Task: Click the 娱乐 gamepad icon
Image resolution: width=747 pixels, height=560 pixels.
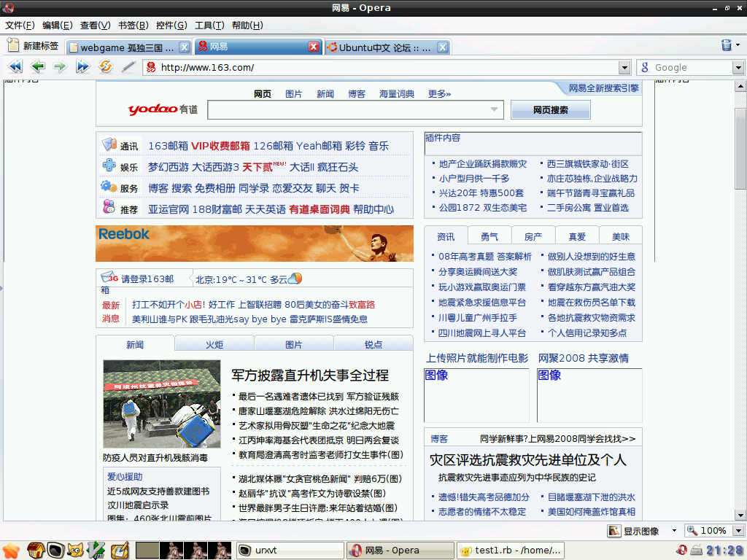Action: (109, 166)
